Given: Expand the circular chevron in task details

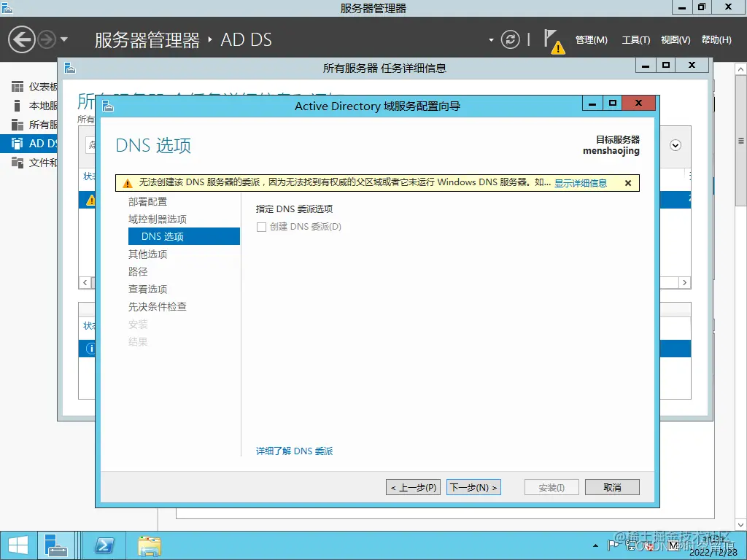Looking at the screenshot, I should [x=675, y=145].
